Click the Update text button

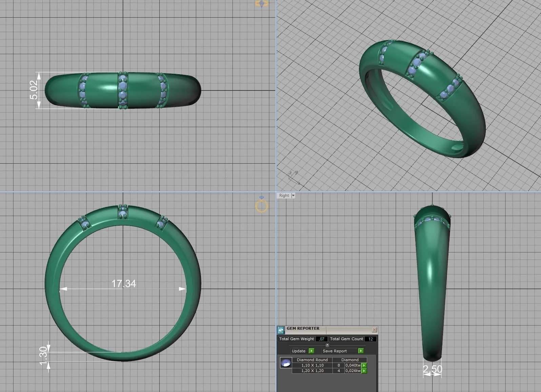pyautogui.click(x=299, y=351)
